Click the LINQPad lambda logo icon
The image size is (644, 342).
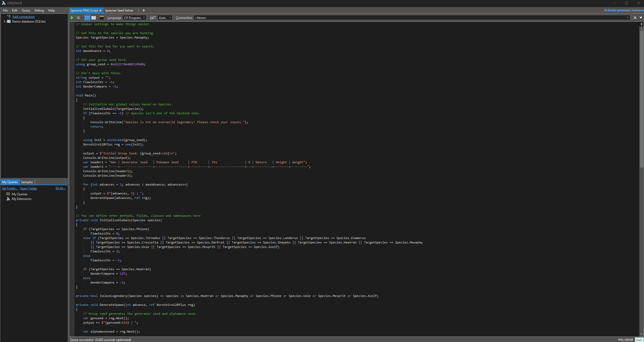pyautogui.click(x=4, y=3)
